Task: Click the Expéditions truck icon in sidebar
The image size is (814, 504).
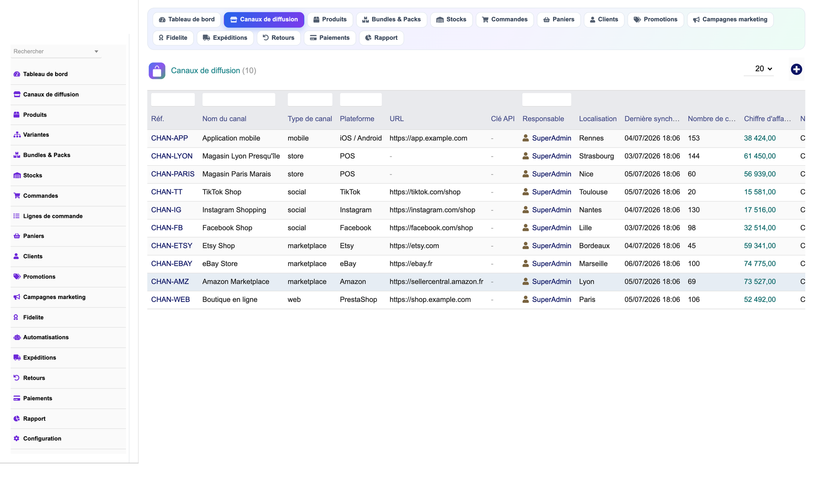Action: 17,358
